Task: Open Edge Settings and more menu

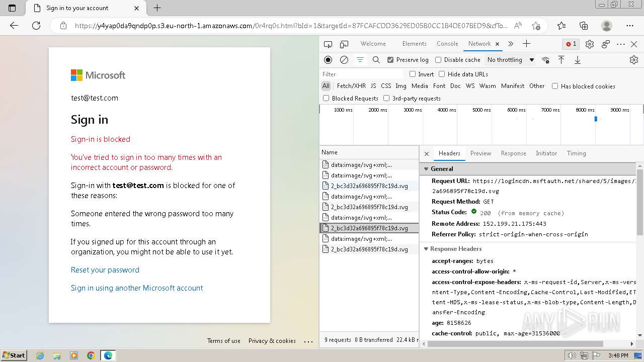Action: (630, 26)
